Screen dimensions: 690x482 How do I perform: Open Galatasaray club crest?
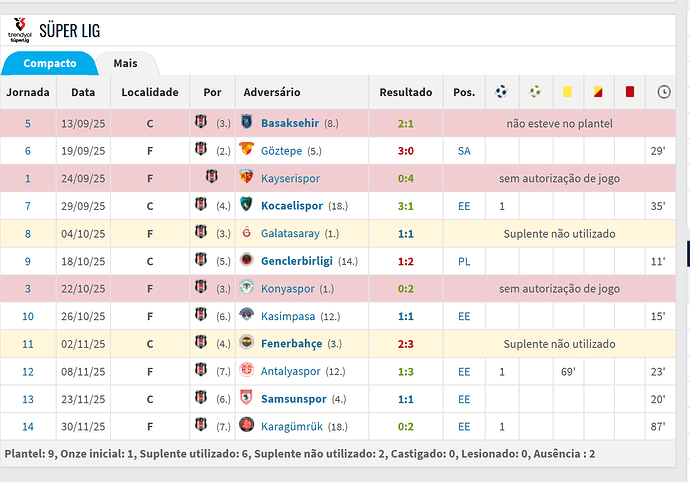[247, 232]
